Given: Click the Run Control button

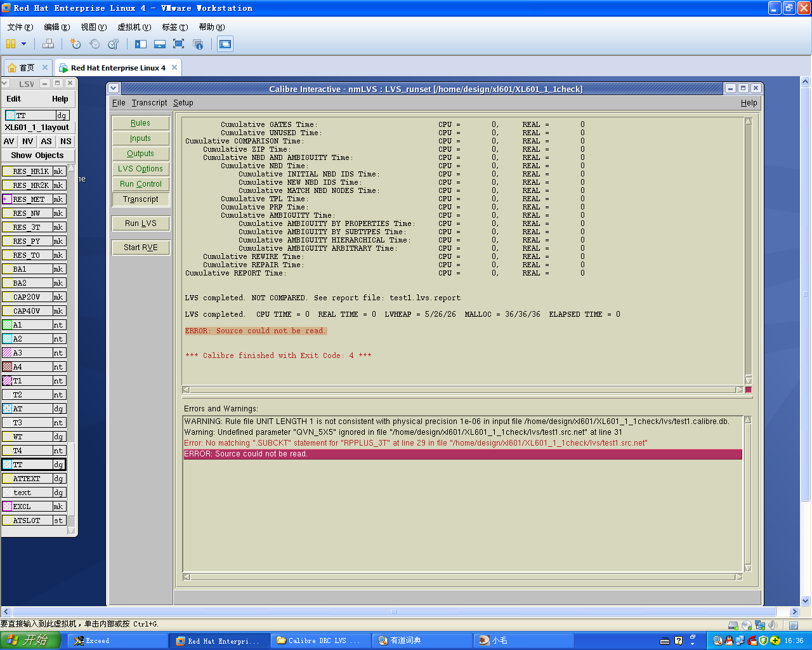Looking at the screenshot, I should pyautogui.click(x=141, y=184).
